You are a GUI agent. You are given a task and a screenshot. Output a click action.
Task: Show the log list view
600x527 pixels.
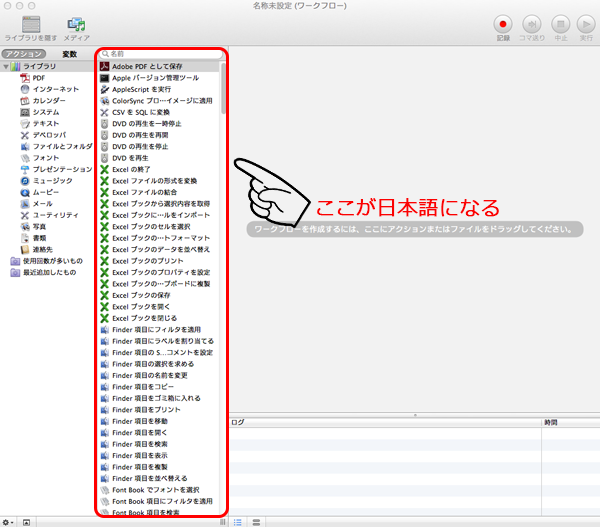(238, 522)
